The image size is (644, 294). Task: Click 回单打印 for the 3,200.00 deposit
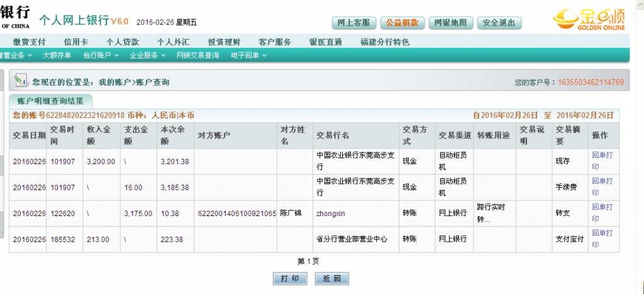pyautogui.click(x=602, y=161)
